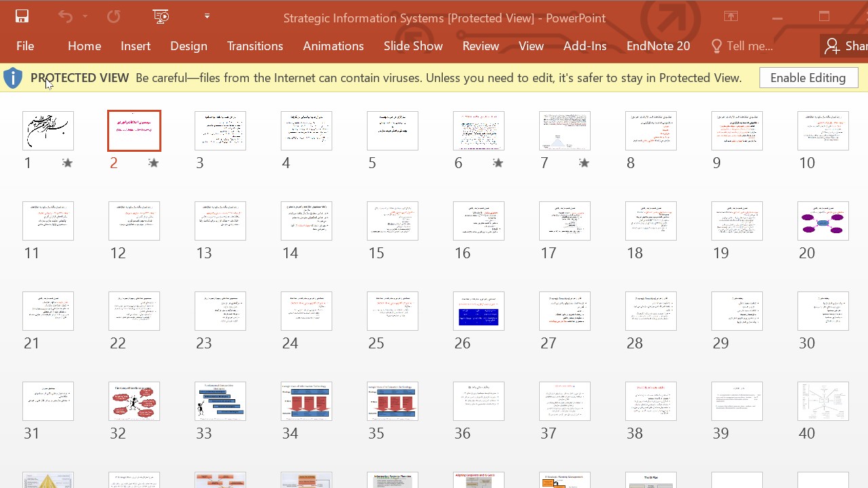Image resolution: width=868 pixels, height=488 pixels.
Task: Click the Share button
Action: click(844, 46)
